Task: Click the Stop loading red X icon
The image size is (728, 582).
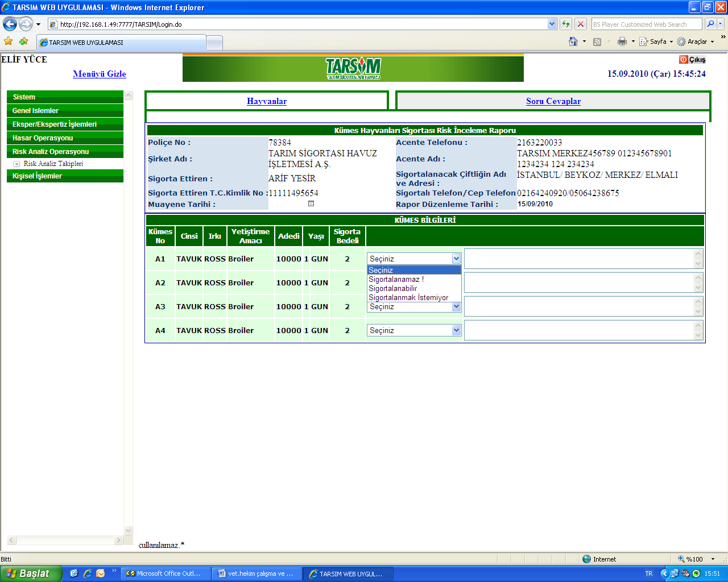Action: click(581, 24)
